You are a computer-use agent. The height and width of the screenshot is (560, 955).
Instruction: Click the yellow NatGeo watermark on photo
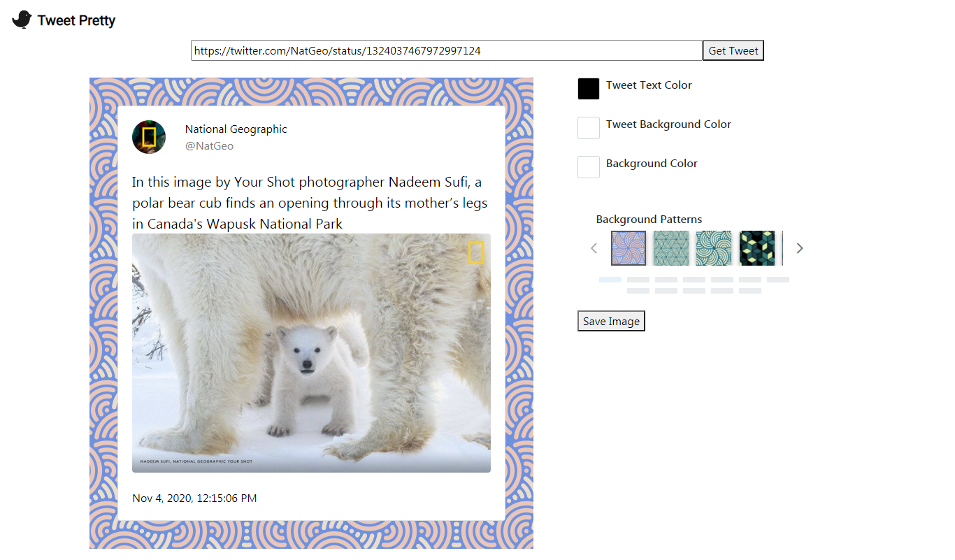coord(476,252)
